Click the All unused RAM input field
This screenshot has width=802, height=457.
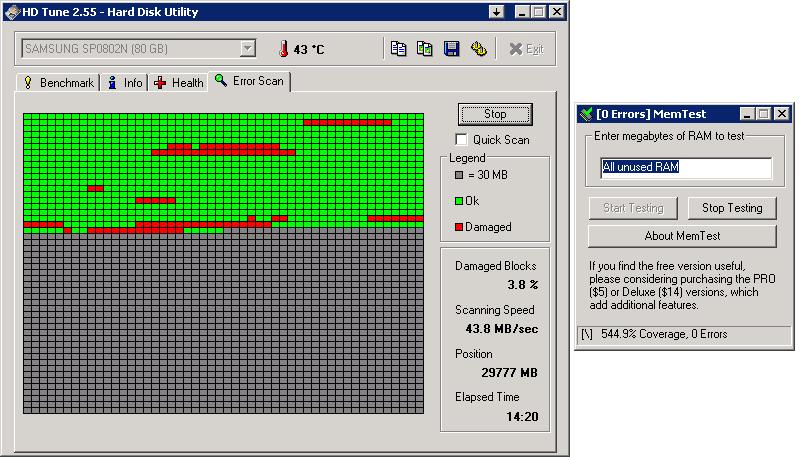(x=686, y=167)
